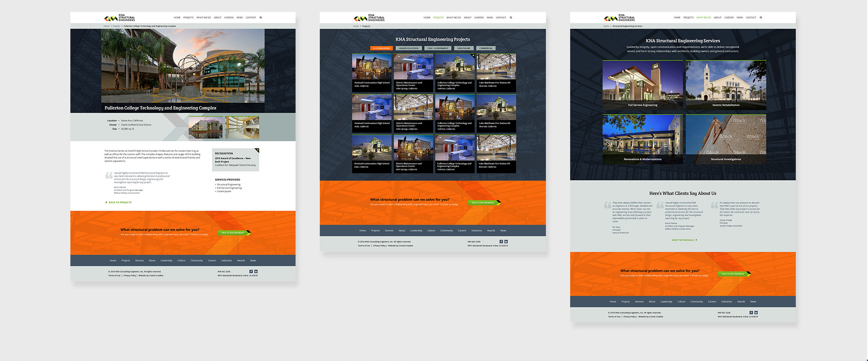Viewport: 868px width, 361px height.
Task: Open Contact in the left page top menu
Action: pyautogui.click(x=251, y=17)
